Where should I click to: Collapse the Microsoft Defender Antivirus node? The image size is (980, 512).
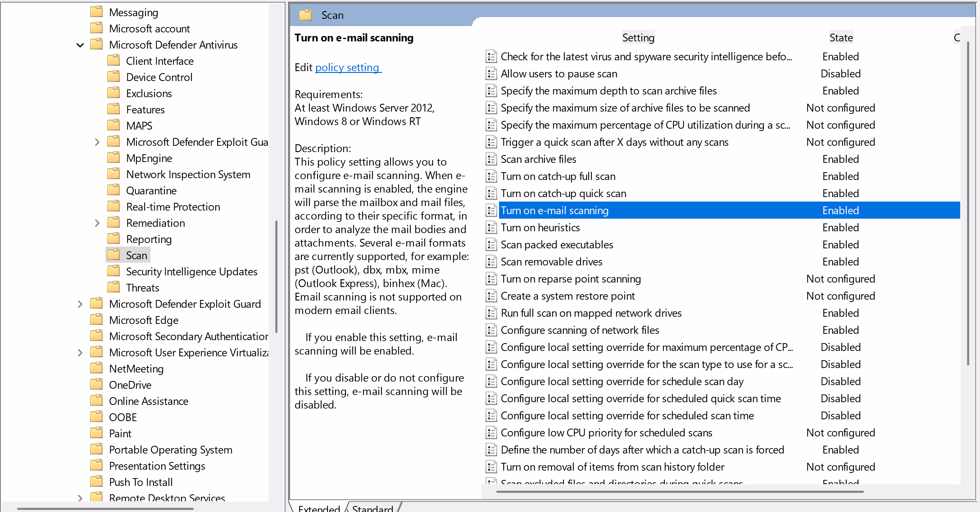80,45
